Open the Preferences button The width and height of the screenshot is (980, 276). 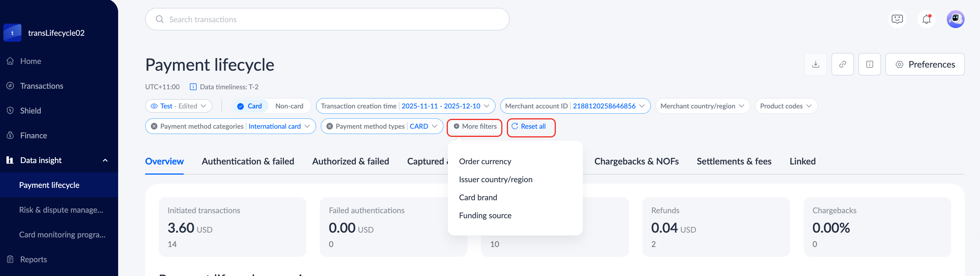click(925, 64)
